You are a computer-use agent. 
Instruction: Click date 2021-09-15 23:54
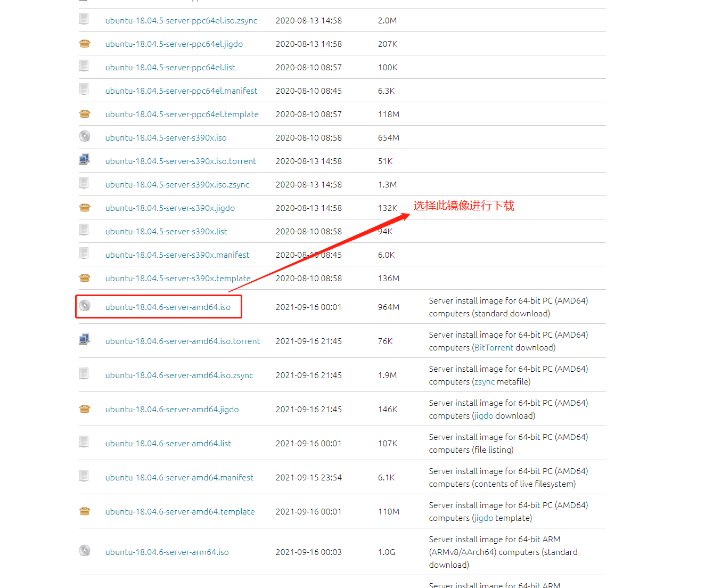pos(309,478)
